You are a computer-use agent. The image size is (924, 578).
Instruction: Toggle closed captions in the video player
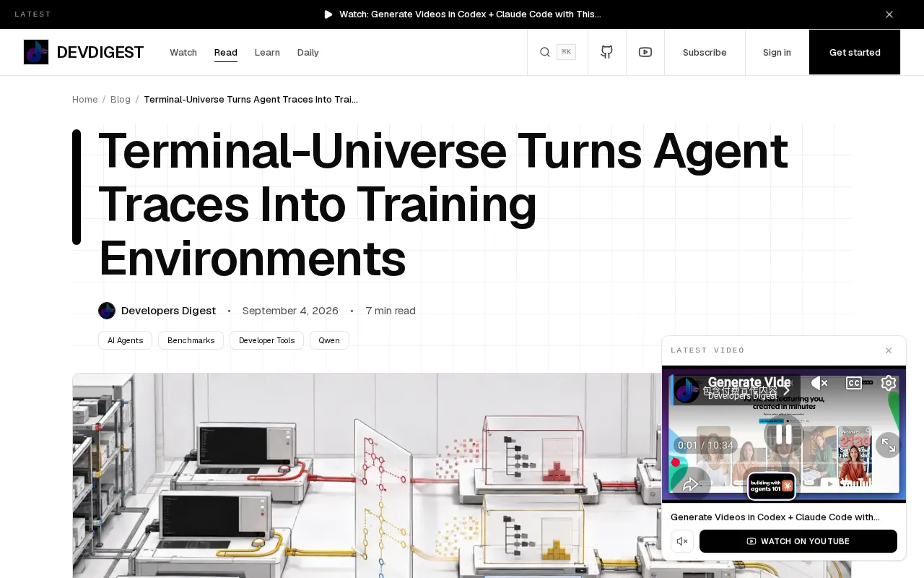(x=854, y=383)
